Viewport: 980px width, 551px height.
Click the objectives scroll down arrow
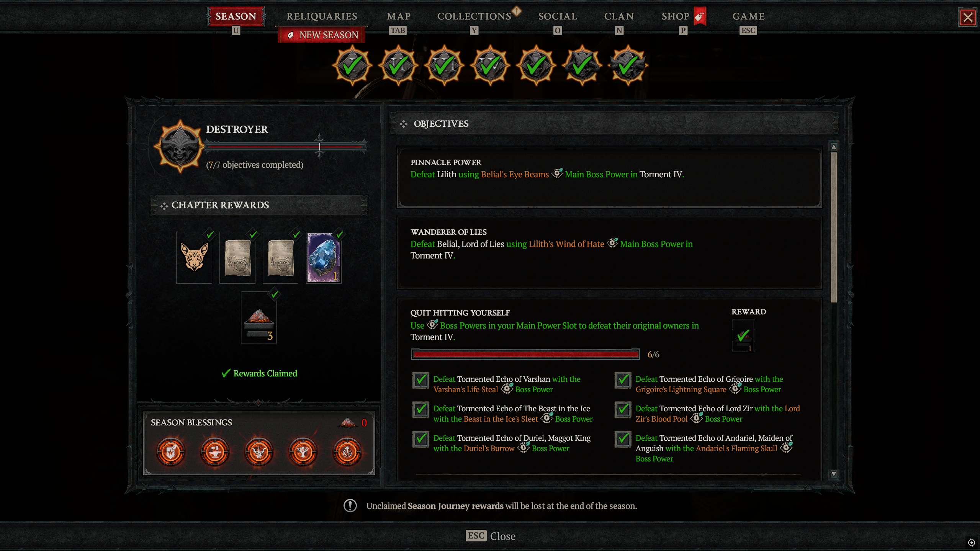(834, 474)
